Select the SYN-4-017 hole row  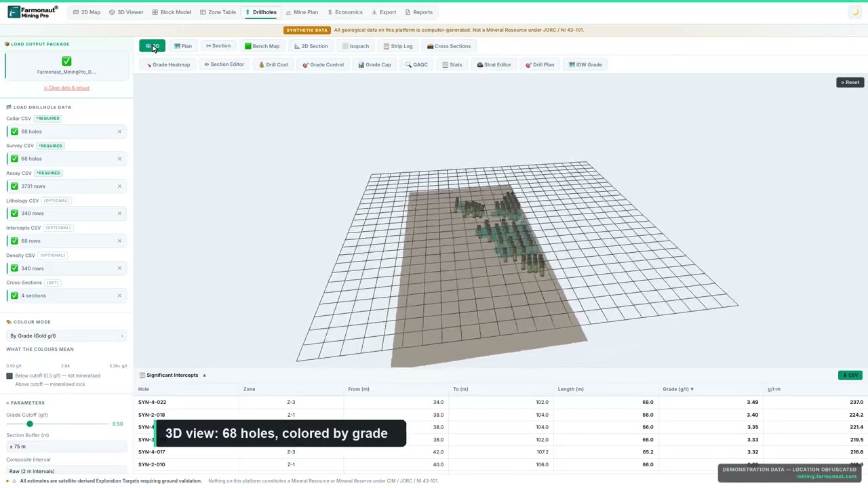[500, 452]
